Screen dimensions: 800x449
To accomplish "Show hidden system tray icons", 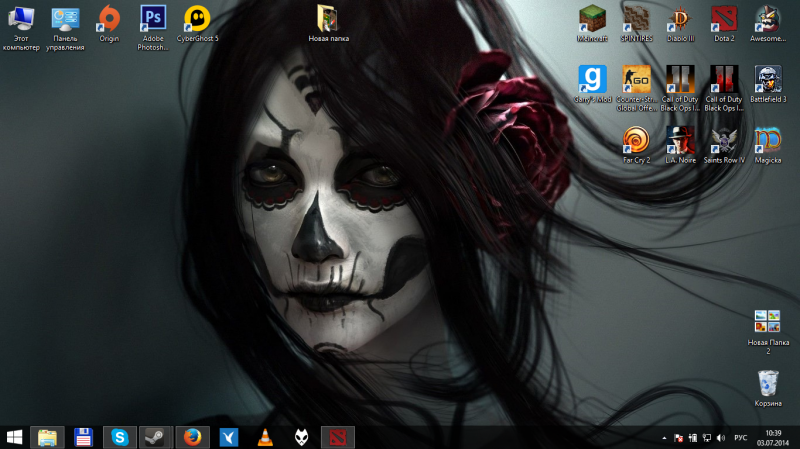I will click(x=664, y=438).
